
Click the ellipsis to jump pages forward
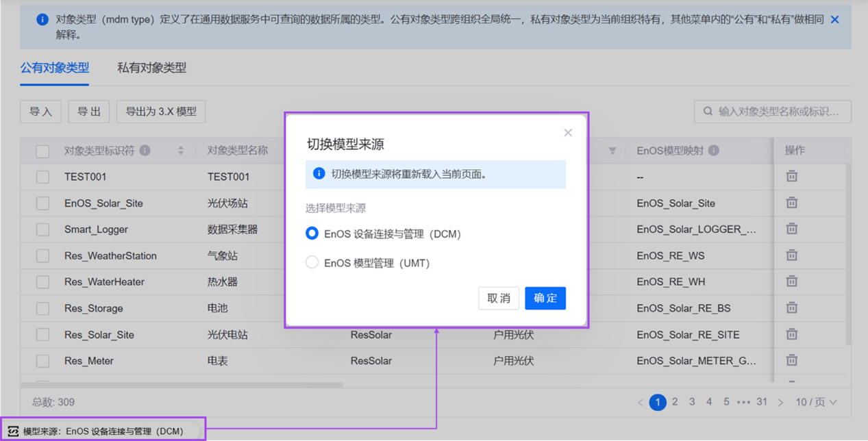tap(744, 402)
